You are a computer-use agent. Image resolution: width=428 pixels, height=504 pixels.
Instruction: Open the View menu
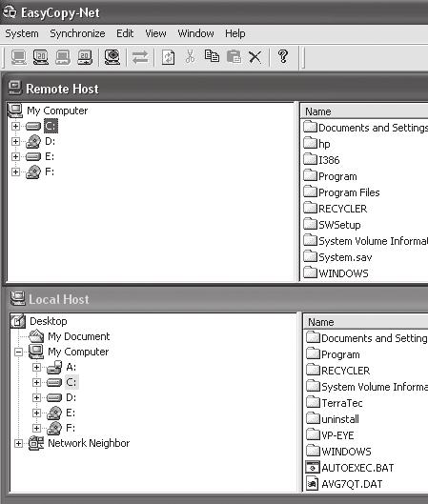click(155, 33)
